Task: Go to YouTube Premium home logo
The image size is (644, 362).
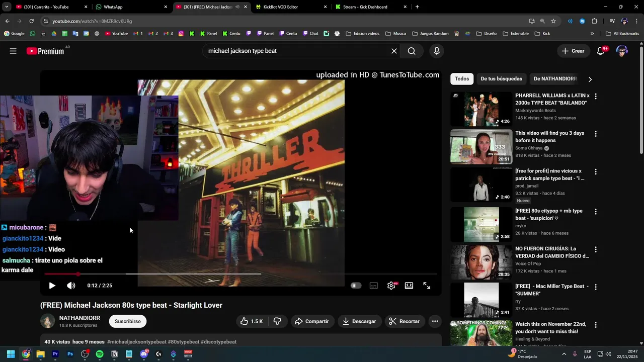Action: (45, 51)
